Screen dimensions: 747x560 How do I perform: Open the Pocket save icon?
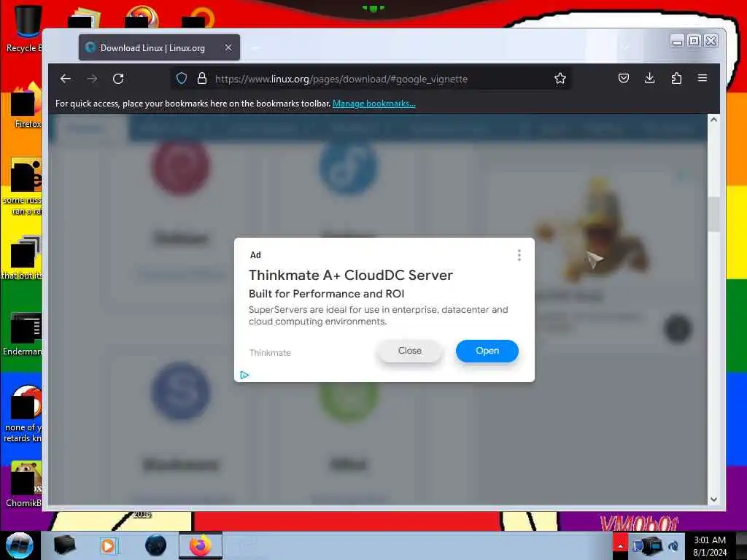623,78
